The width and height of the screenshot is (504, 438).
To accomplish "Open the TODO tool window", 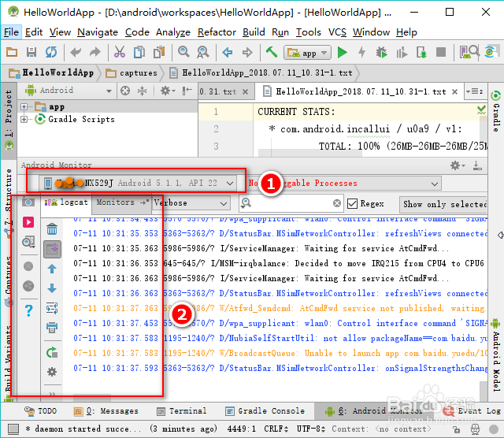I will pyautogui.click(x=40, y=411).
